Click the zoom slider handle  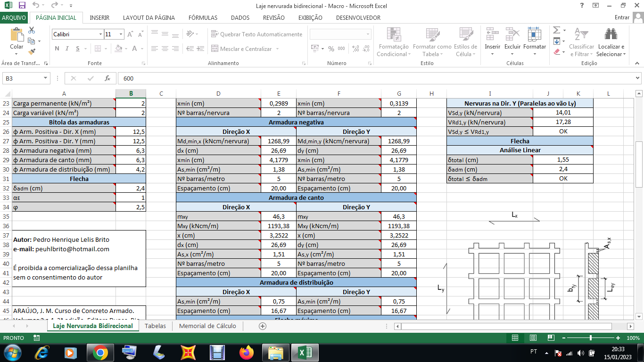coord(591,338)
